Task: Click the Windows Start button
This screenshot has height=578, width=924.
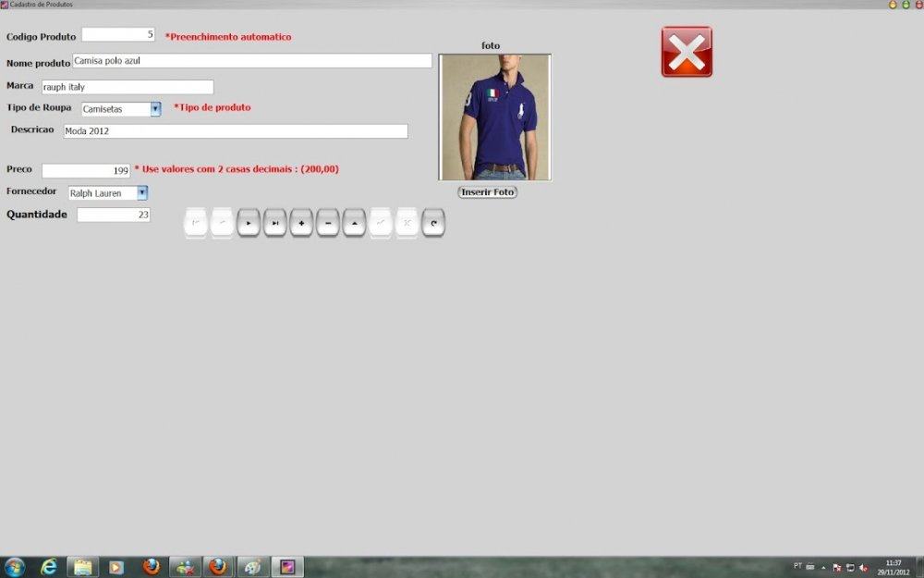Action: pos(15,567)
